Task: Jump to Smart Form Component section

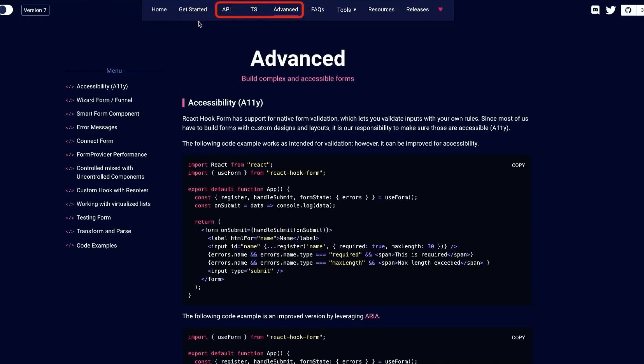Action: (108, 114)
